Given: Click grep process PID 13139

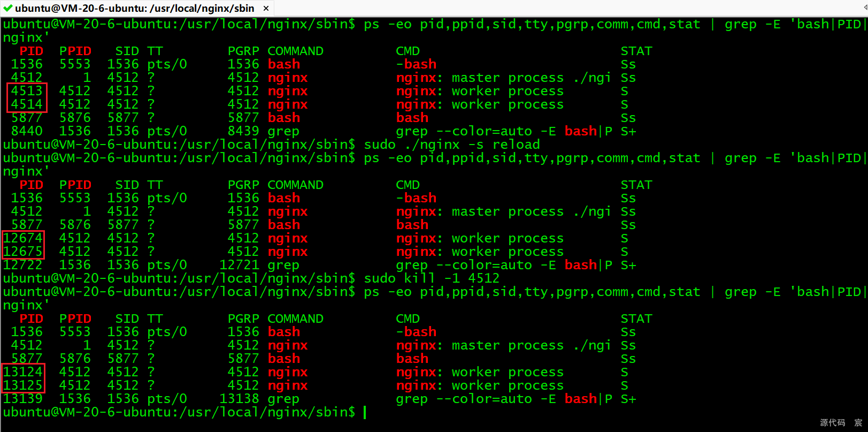Looking at the screenshot, I should click(x=23, y=399).
